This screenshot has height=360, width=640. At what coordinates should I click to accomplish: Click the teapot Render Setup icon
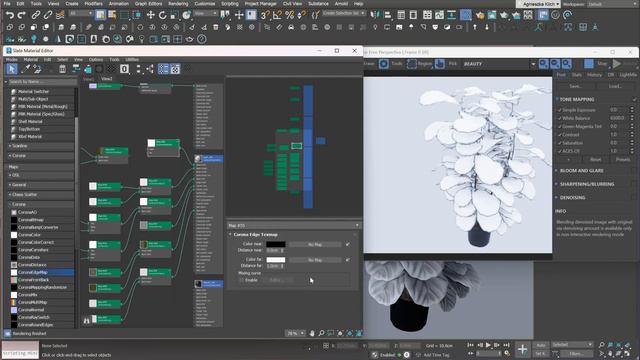click(x=480, y=15)
